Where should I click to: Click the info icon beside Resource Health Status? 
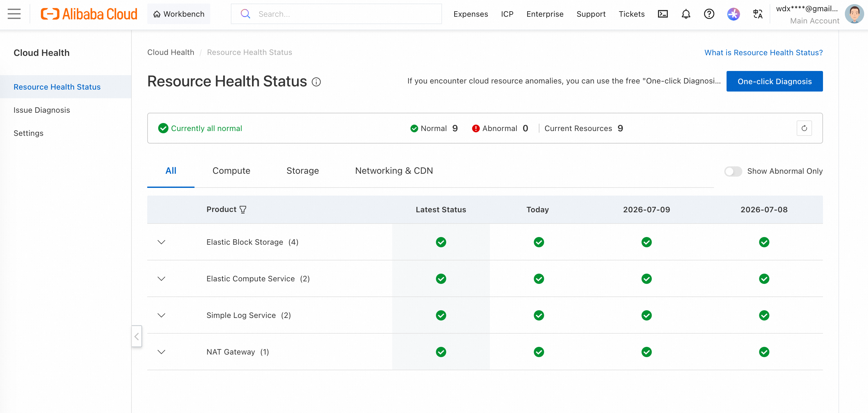[316, 82]
